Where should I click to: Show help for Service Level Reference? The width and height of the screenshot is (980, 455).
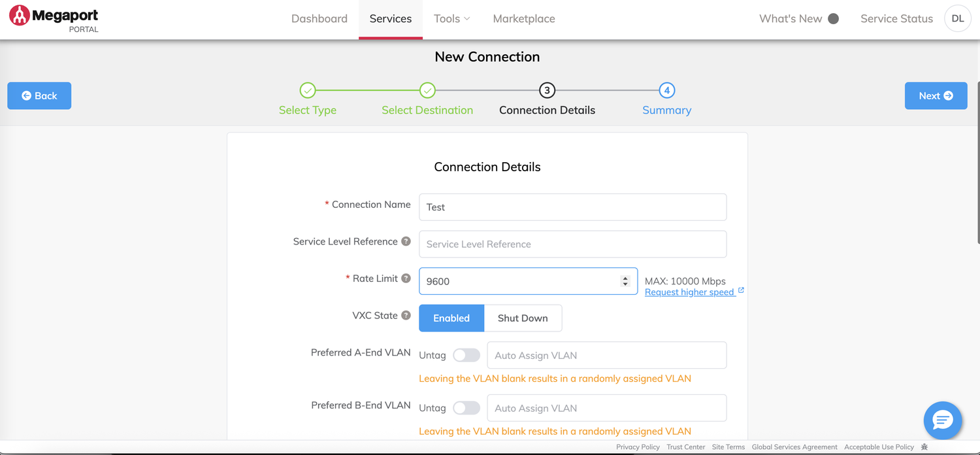406,241
